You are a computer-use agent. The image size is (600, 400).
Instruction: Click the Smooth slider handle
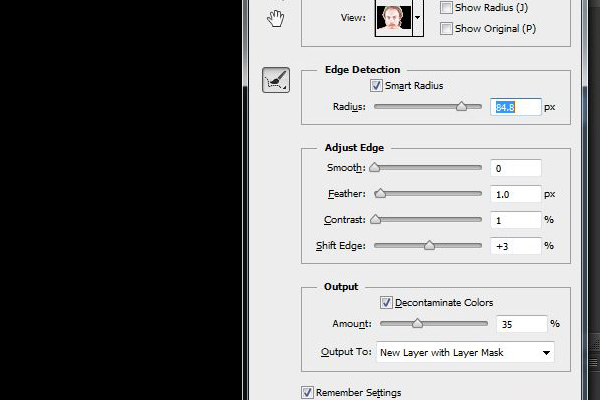tap(375, 167)
